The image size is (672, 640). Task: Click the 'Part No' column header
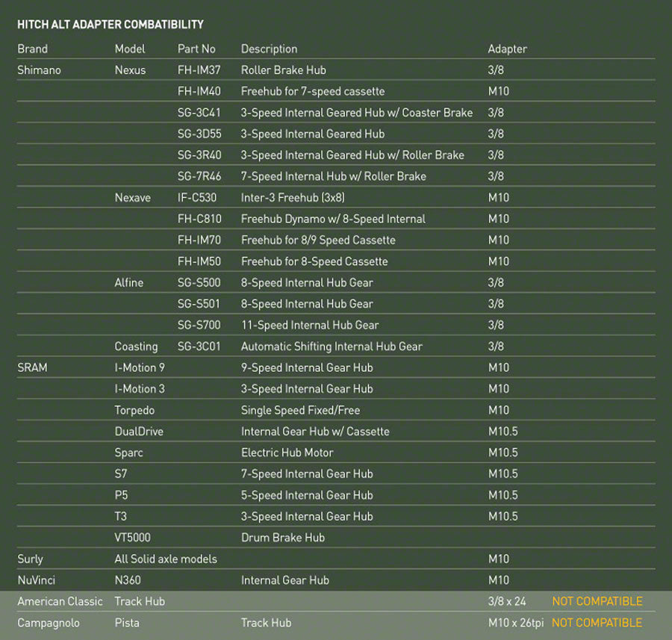[196, 49]
